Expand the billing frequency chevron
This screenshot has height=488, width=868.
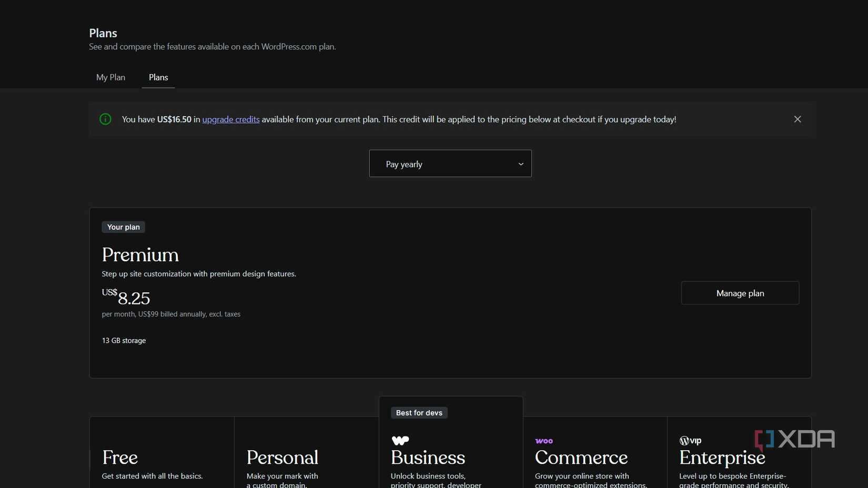pos(520,164)
